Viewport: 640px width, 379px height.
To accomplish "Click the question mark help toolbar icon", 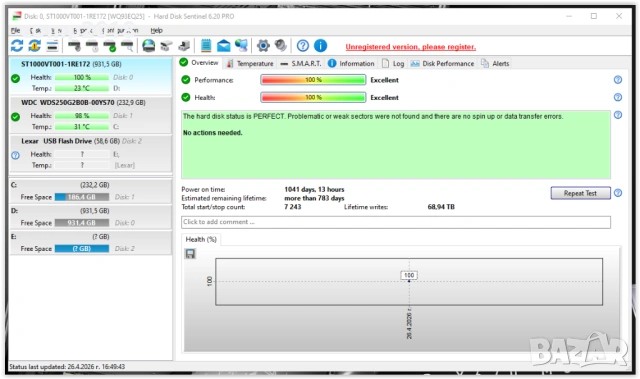I will (x=302, y=46).
